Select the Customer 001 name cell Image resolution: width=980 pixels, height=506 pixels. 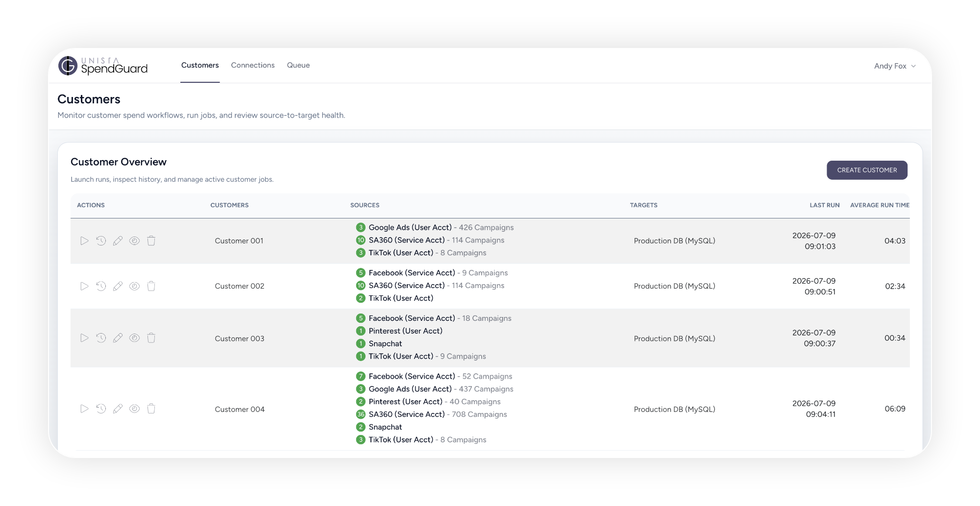click(x=239, y=241)
